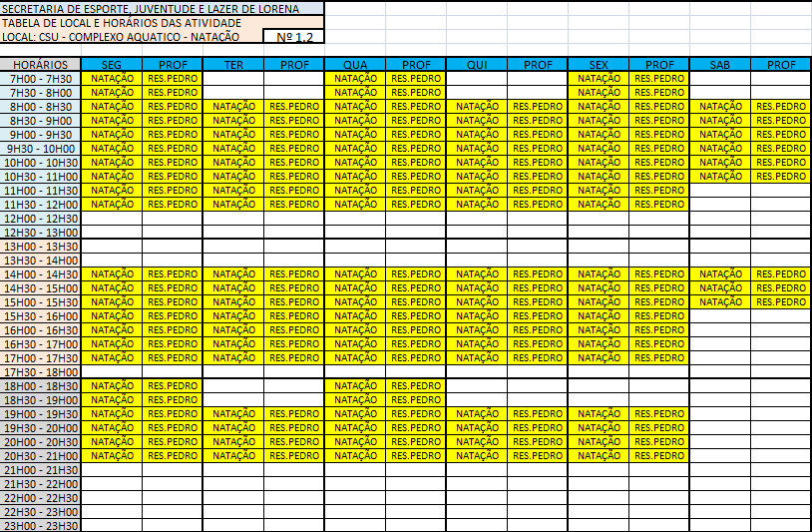
Task: Click the SEX day header
Action: pyautogui.click(x=599, y=65)
